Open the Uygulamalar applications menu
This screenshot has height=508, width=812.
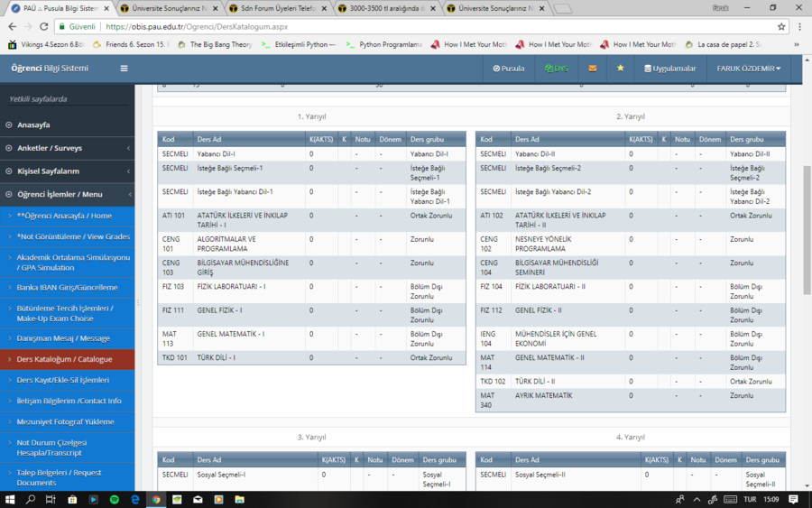click(x=670, y=69)
